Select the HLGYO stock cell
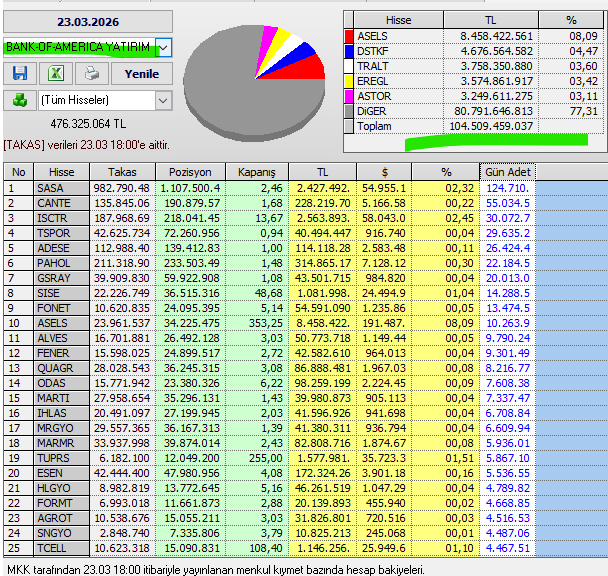The width and height of the screenshot is (608, 576). [62, 488]
